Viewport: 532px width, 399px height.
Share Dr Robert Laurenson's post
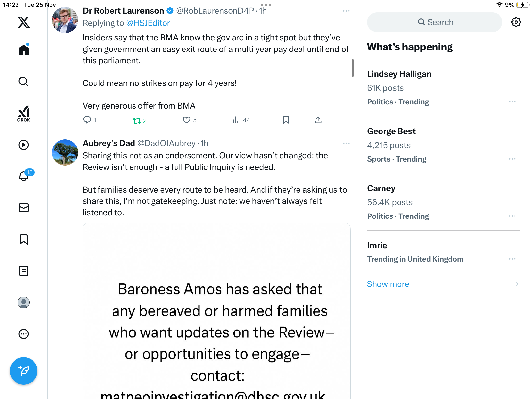point(318,120)
